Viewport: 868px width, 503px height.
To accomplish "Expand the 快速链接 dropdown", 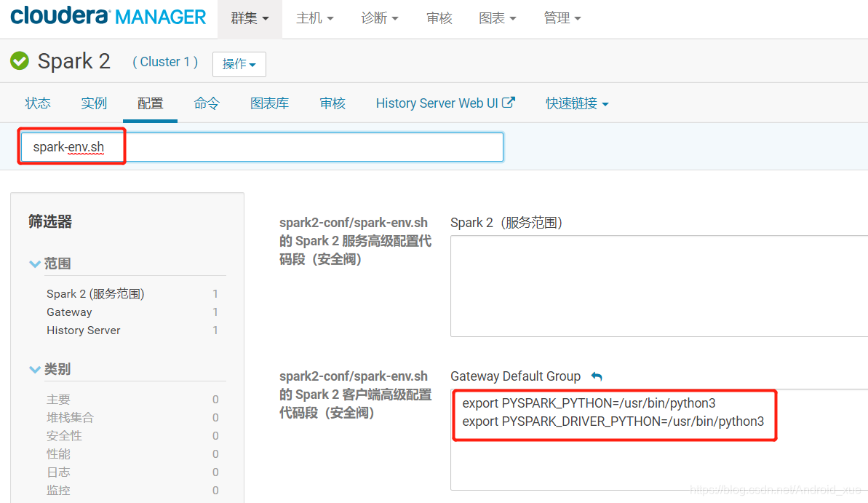I will [x=577, y=103].
